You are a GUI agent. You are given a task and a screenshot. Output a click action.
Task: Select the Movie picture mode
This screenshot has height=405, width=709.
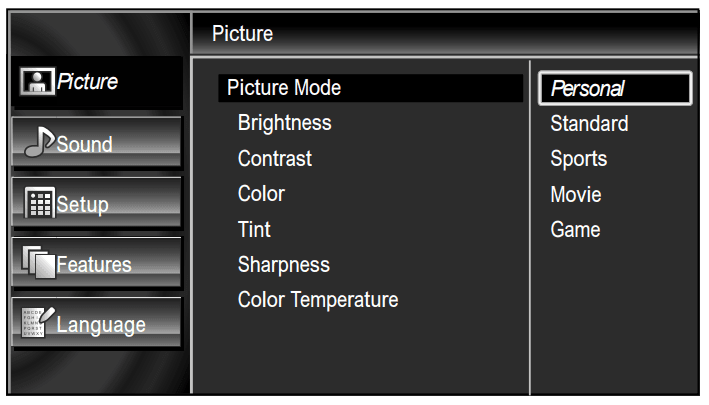[x=576, y=194]
